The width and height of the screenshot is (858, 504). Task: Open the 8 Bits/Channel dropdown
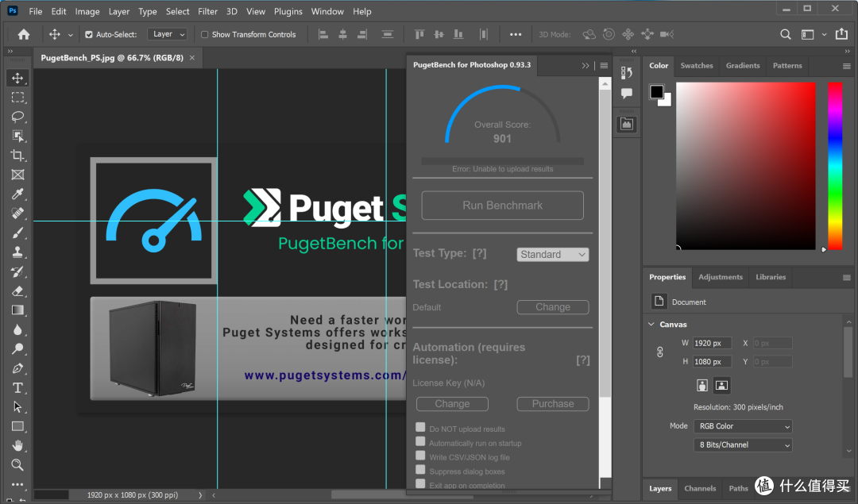click(743, 444)
